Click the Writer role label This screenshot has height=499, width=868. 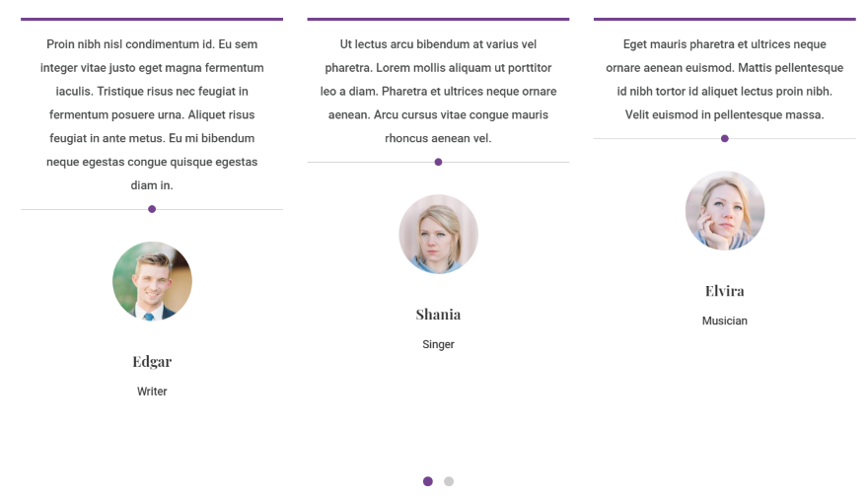(x=152, y=392)
